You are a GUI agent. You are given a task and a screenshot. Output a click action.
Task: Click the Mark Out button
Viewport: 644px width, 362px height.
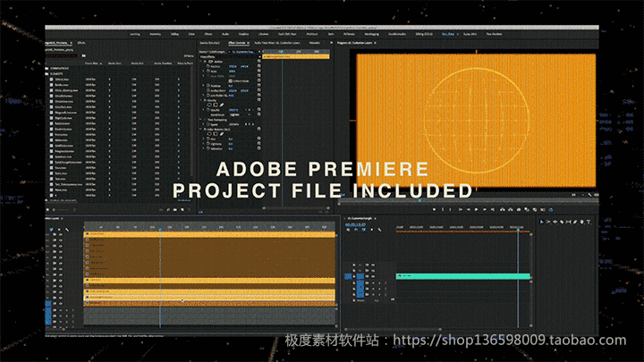[x=451, y=210]
